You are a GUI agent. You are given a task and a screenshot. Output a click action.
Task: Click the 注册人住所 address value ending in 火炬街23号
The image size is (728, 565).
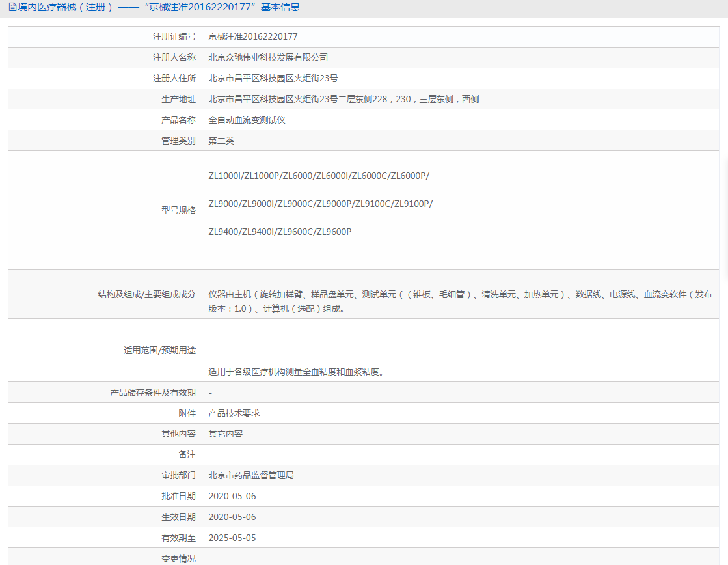[273, 79]
